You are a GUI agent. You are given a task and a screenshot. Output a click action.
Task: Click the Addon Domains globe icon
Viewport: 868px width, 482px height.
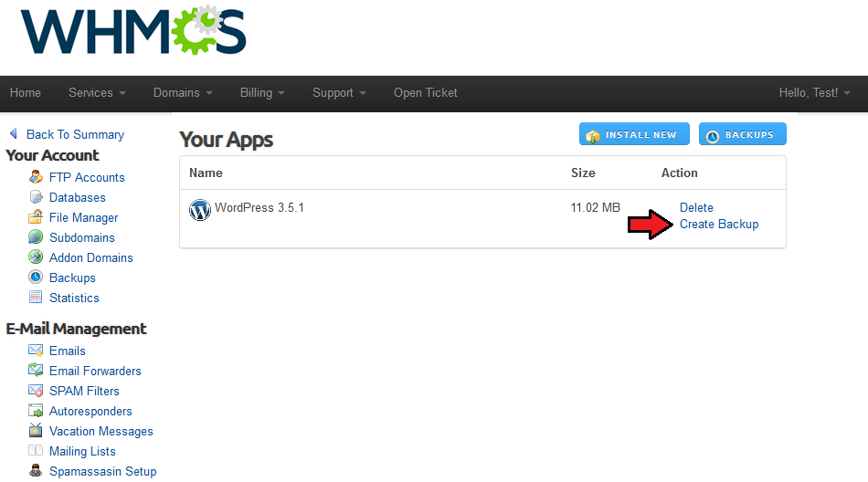point(36,257)
